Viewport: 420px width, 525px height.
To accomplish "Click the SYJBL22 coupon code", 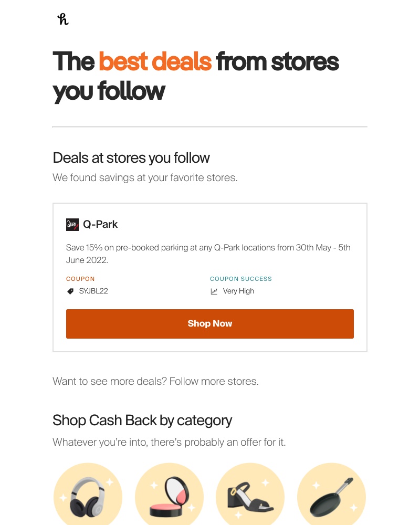I will (x=93, y=291).
